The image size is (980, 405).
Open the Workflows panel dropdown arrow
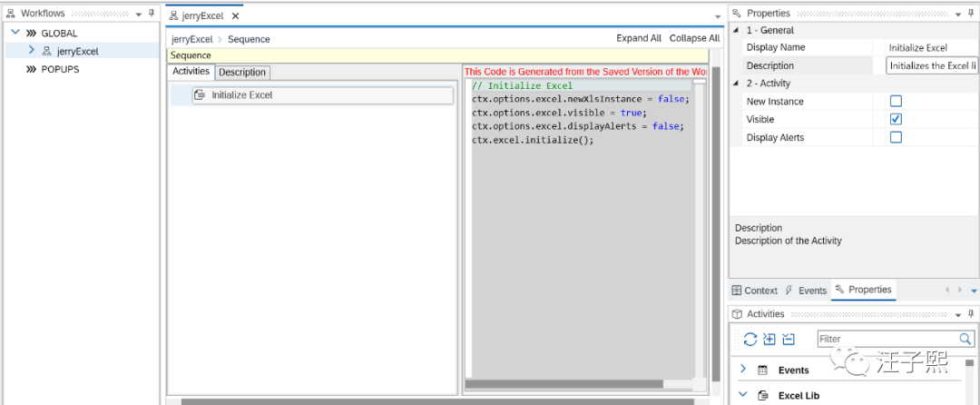click(139, 14)
